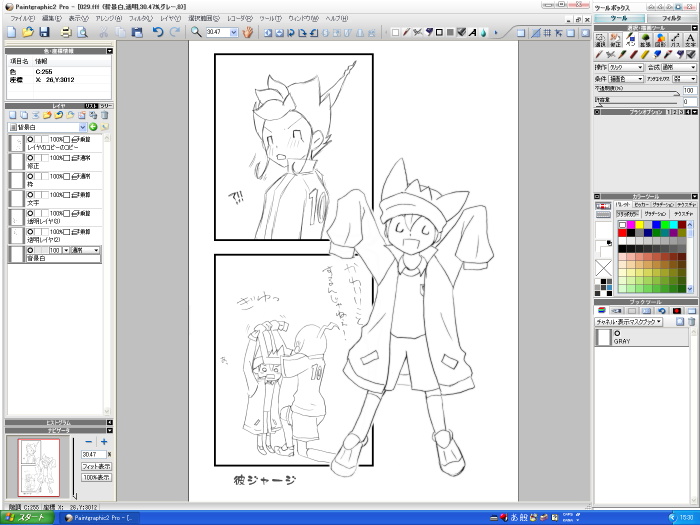This screenshot has width=700, height=525.
Task: Toggle visibility of the レイヤのコピーのコピー layer
Action: point(30,139)
